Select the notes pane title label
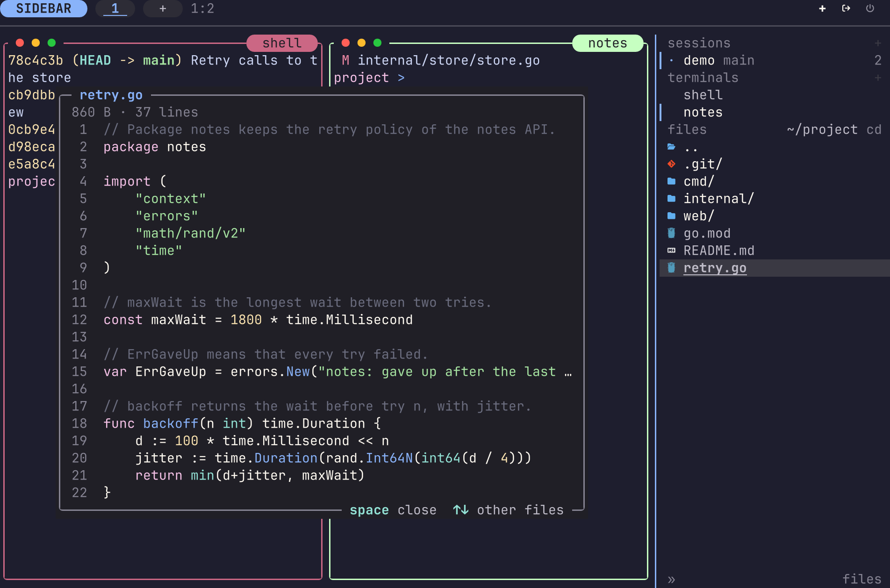This screenshot has width=890, height=588. click(608, 43)
